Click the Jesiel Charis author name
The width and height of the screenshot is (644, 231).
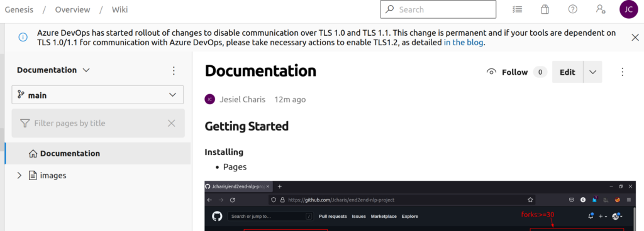(x=242, y=100)
